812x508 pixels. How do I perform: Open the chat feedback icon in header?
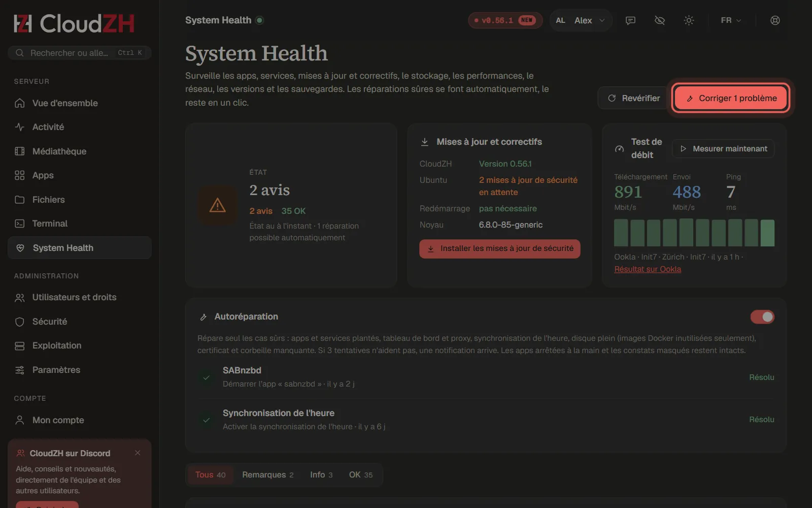tap(630, 20)
